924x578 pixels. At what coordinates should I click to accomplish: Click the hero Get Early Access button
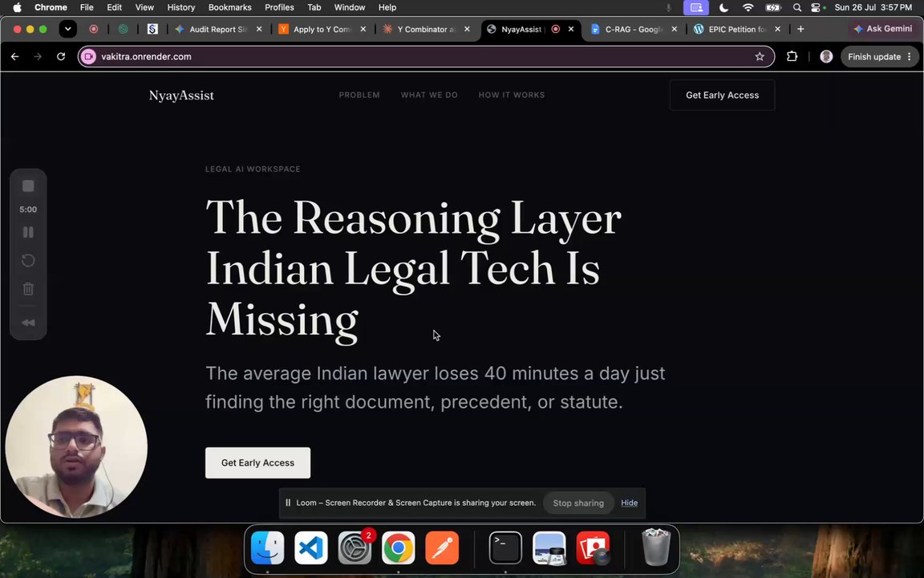257,463
